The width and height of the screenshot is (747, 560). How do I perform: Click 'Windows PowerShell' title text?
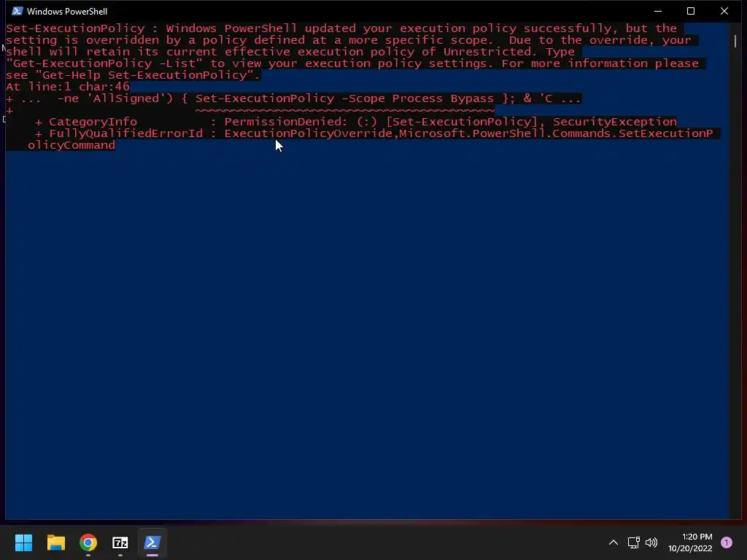(x=67, y=12)
